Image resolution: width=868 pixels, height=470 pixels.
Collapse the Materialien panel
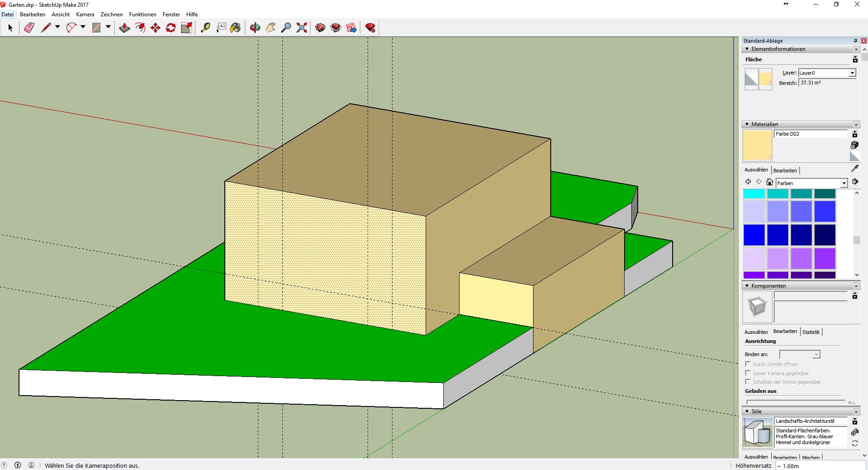[747, 124]
